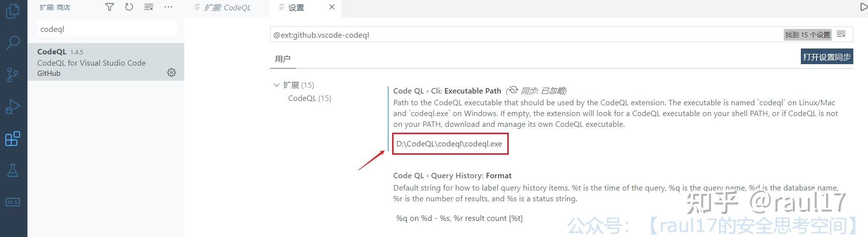Open the Search view icon

click(12, 43)
